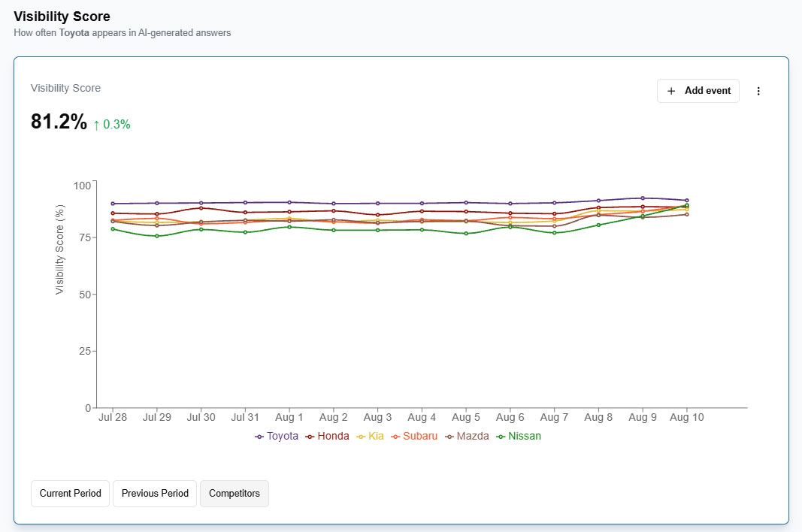Toggle Honda series in chart legend
The image size is (802, 532).
pos(328,437)
